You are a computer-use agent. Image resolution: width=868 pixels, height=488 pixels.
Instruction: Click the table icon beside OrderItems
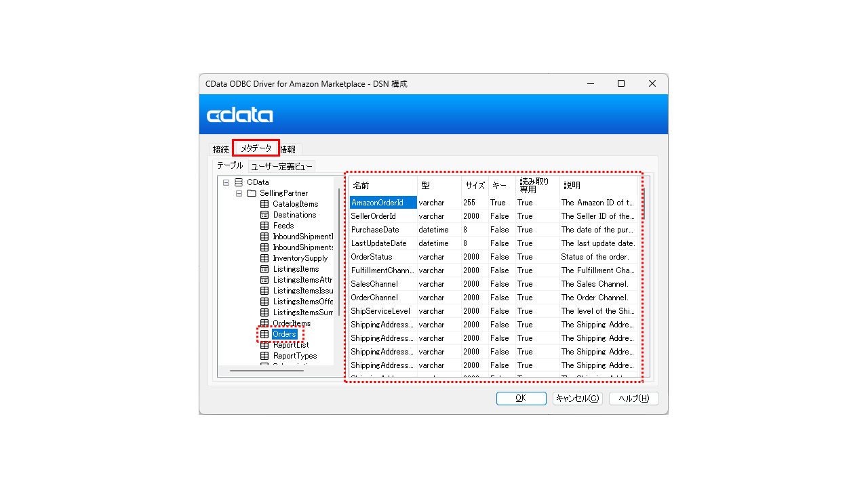pos(264,323)
